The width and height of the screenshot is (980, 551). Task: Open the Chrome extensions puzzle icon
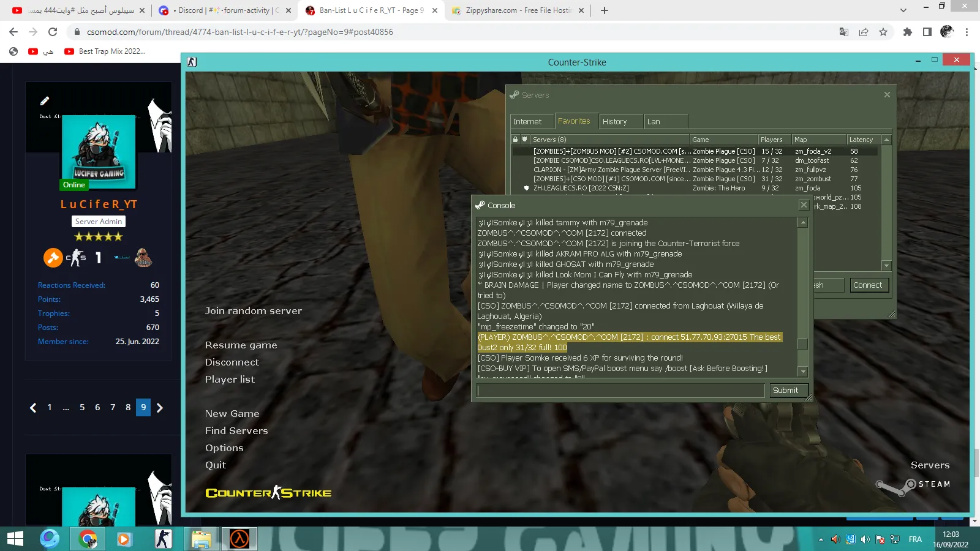coord(908,32)
